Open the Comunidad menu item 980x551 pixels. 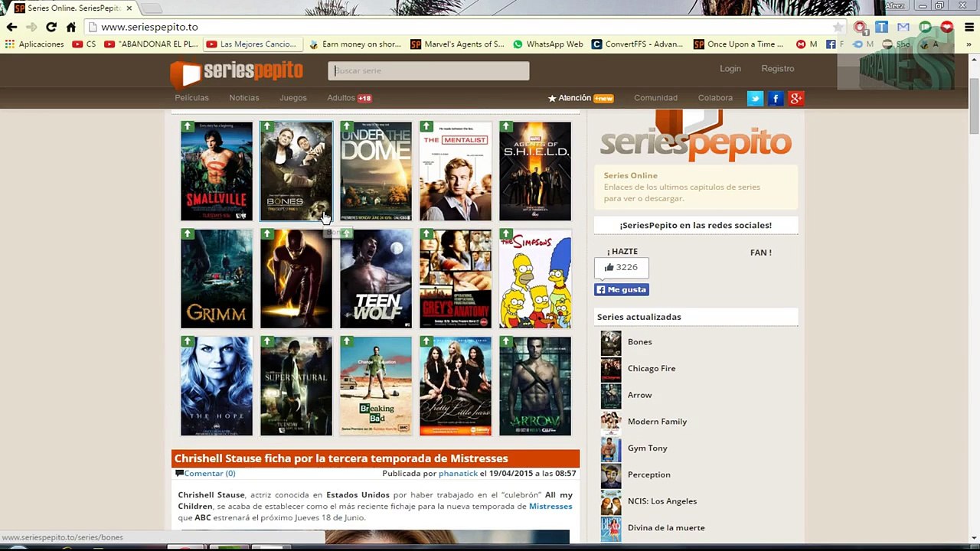(655, 98)
